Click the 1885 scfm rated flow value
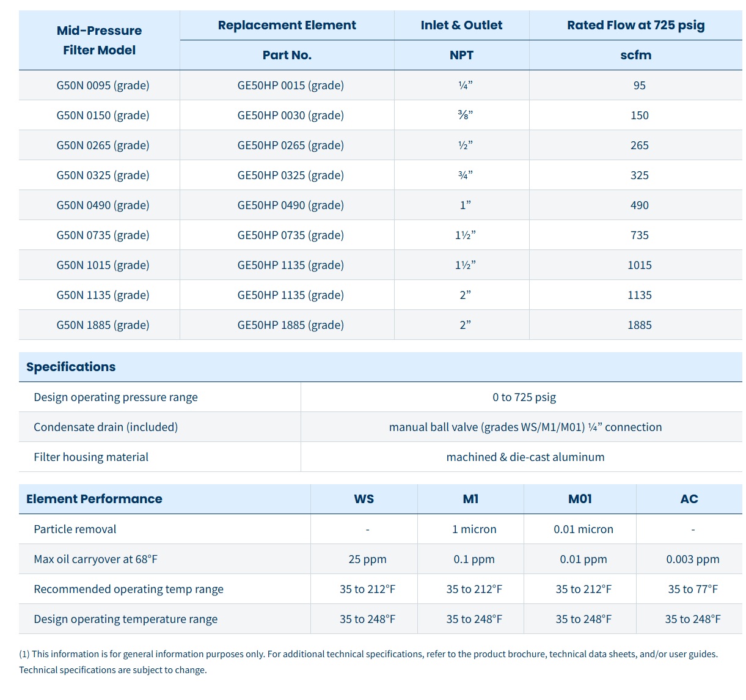 click(x=639, y=325)
